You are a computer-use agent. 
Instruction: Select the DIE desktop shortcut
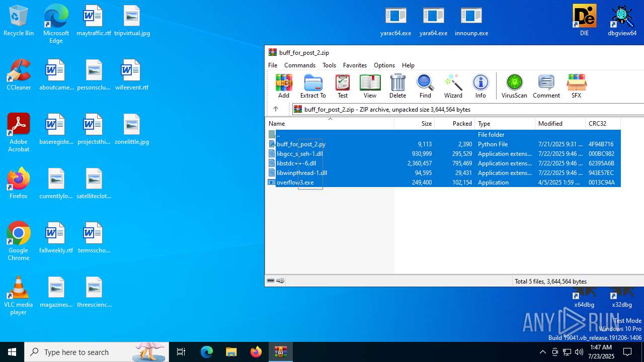[584, 21]
